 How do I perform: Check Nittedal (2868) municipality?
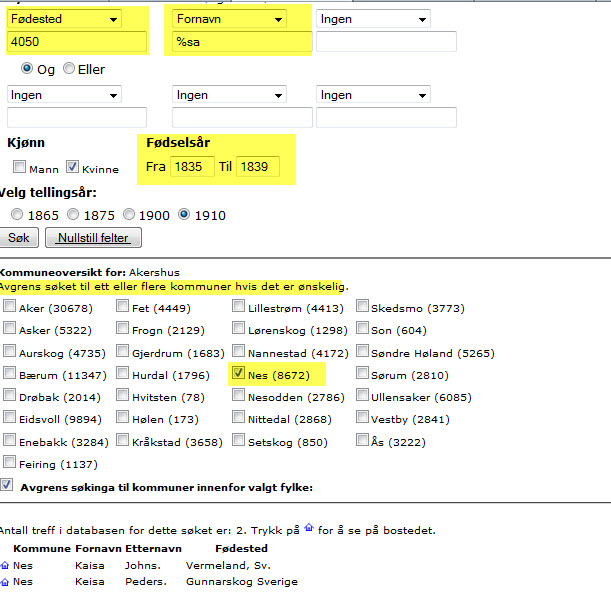point(238,417)
